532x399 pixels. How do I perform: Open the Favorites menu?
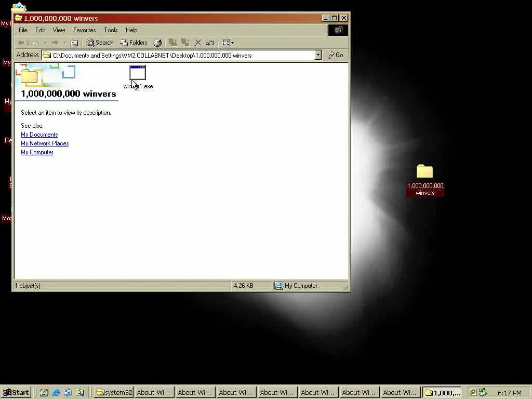85,30
